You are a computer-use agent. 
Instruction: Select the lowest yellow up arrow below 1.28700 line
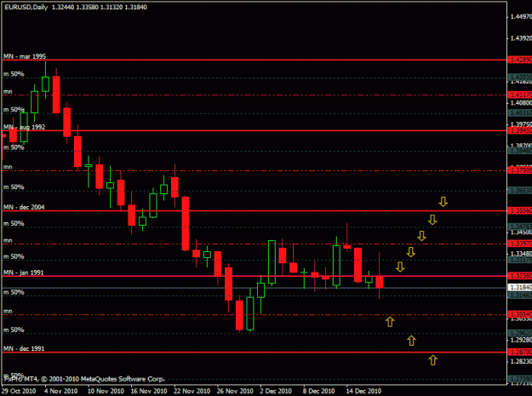click(432, 360)
